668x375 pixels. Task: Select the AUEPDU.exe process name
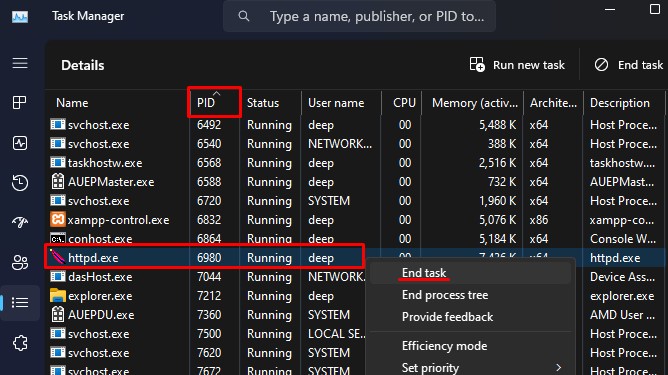pos(101,315)
